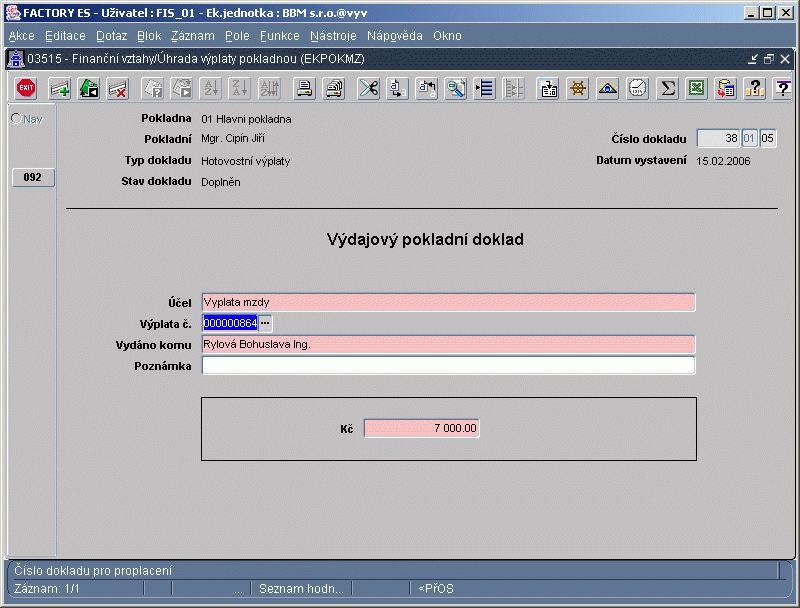Screen dimensions: 800x608
Task: Click the 'Seznam hodn...' status bar entry
Action: pyautogui.click(x=301, y=589)
